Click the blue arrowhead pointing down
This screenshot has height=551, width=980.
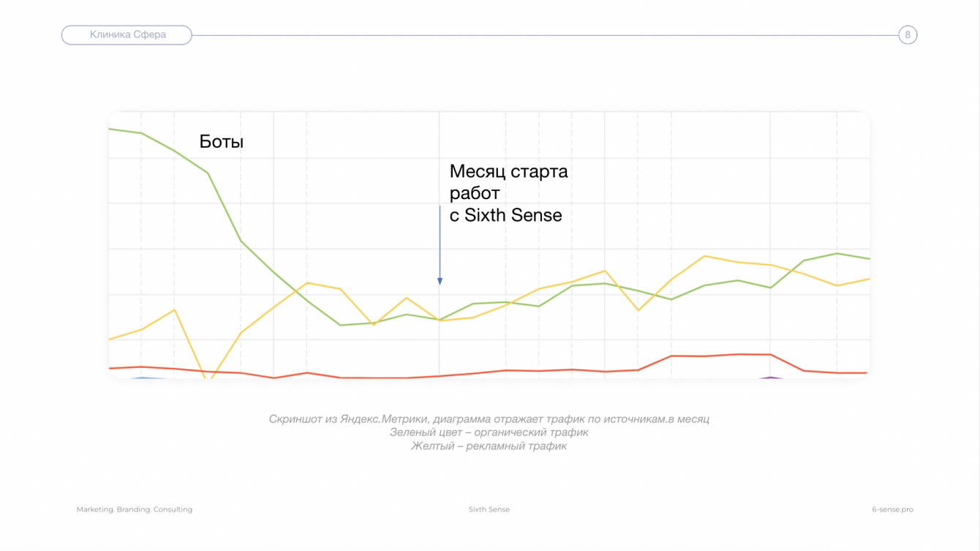[x=440, y=281]
